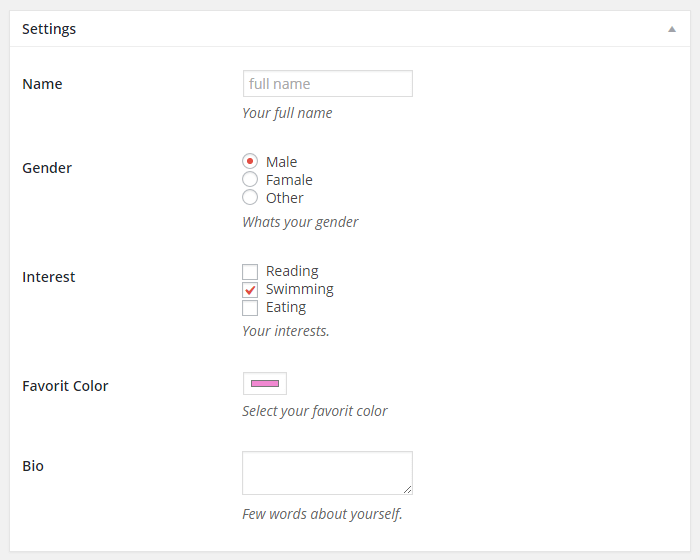Click into the Bio textarea

coord(328,473)
